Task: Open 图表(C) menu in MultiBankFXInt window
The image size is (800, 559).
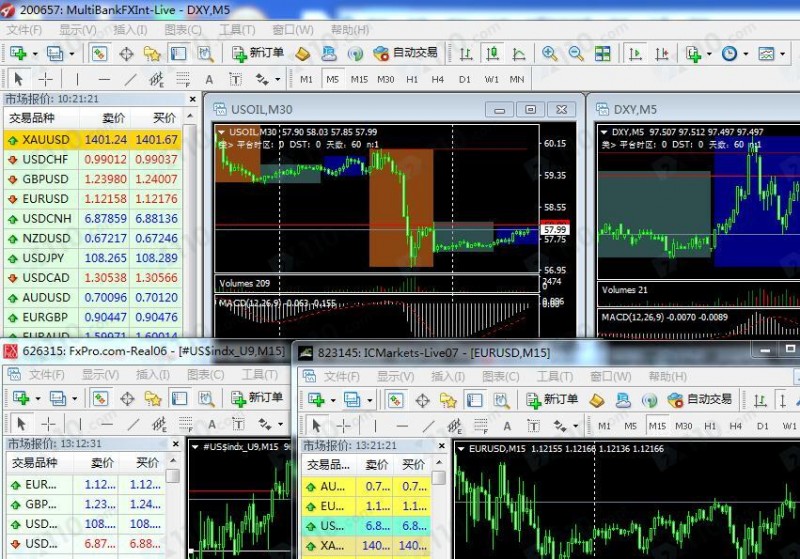Action: tap(181, 30)
